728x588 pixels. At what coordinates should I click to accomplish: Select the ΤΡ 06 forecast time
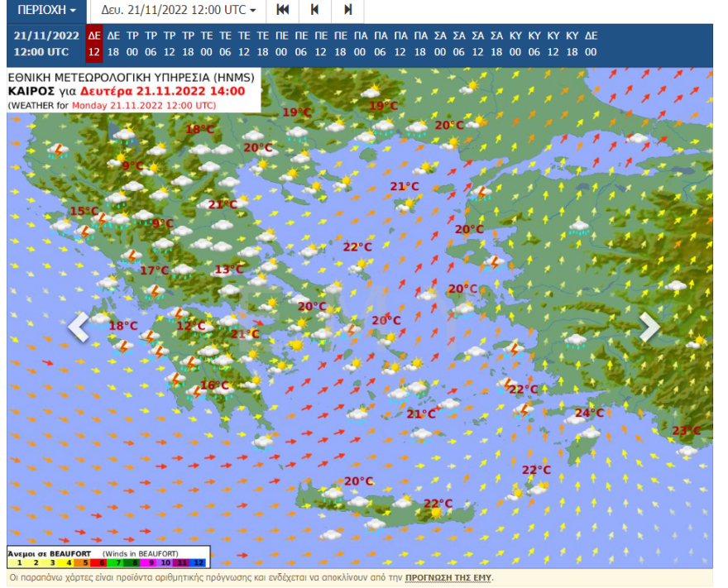(x=151, y=43)
